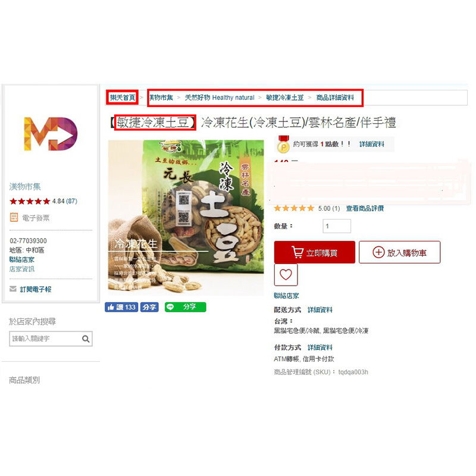Image resolution: width=476 pixels, height=476 pixels.
Task: Open the 查看商品評價 reviews link
Action: (365, 208)
